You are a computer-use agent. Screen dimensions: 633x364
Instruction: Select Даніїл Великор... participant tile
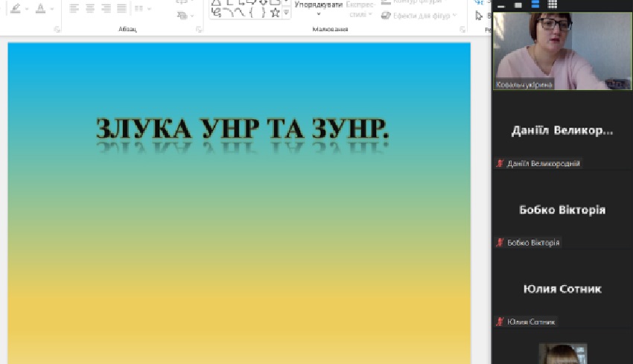562,130
